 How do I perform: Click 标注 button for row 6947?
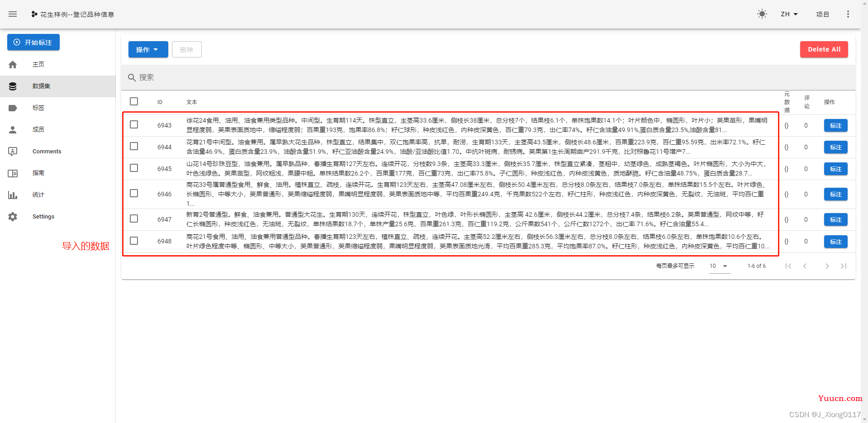(x=835, y=219)
